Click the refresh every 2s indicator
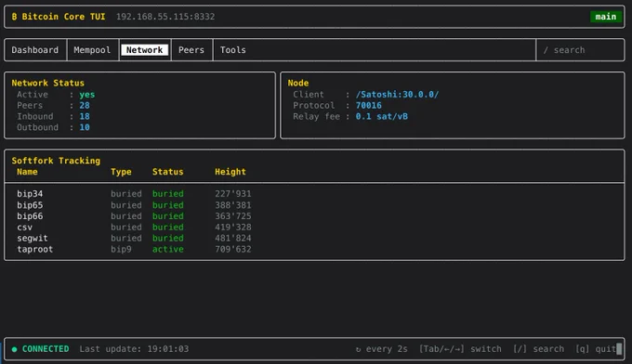 click(x=381, y=349)
